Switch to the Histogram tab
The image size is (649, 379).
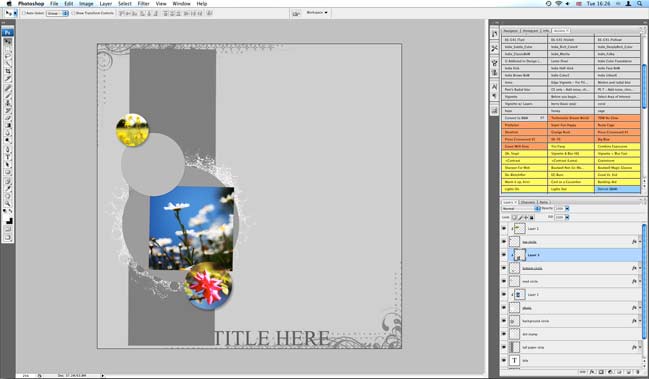point(530,31)
